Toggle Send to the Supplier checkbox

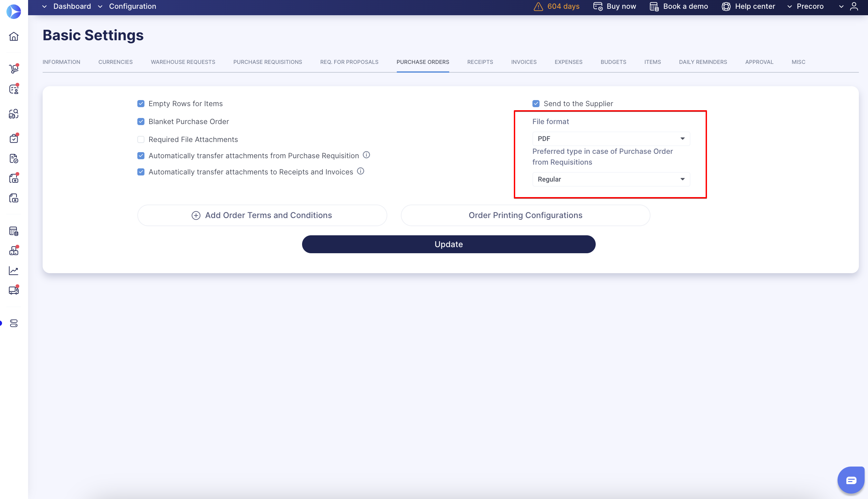[x=536, y=103]
